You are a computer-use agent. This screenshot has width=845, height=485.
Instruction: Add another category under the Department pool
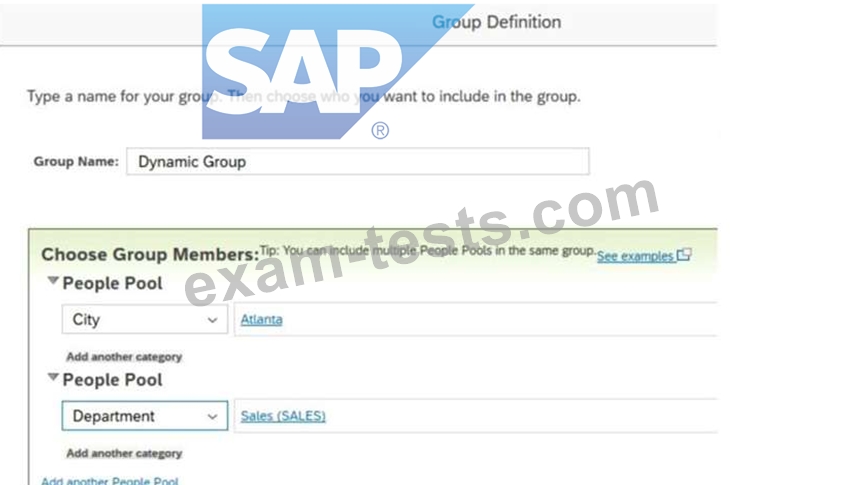pyautogui.click(x=124, y=453)
